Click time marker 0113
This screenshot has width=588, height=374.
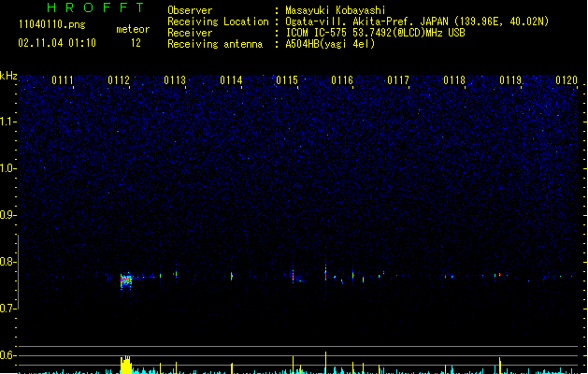[x=175, y=80]
